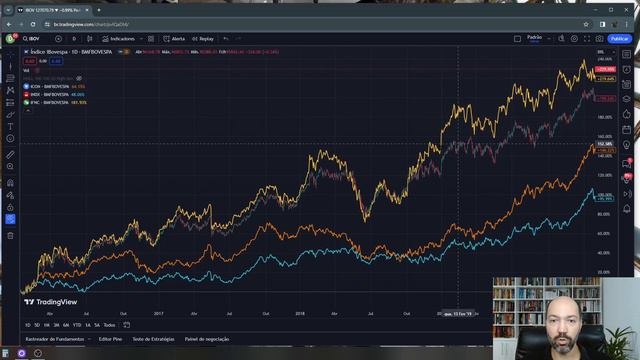Expand the indicators favorites dropdown arrow
The height and width of the screenshot is (360, 640).
point(141,39)
